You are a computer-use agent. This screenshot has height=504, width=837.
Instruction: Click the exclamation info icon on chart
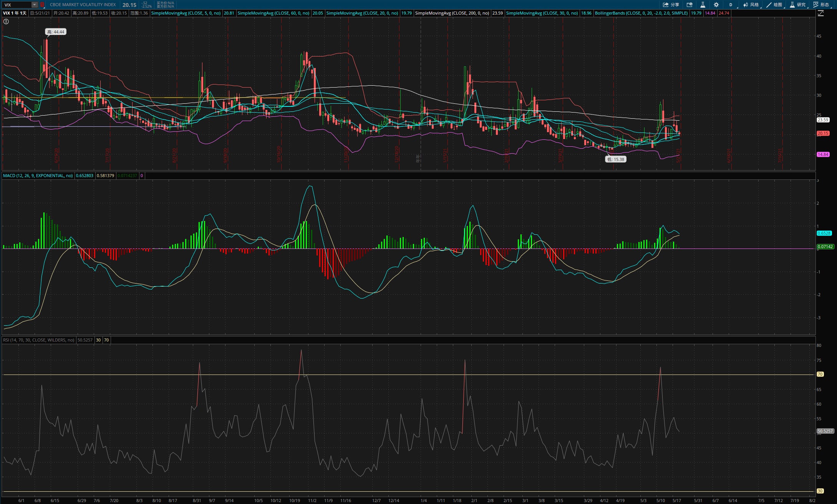click(x=6, y=22)
